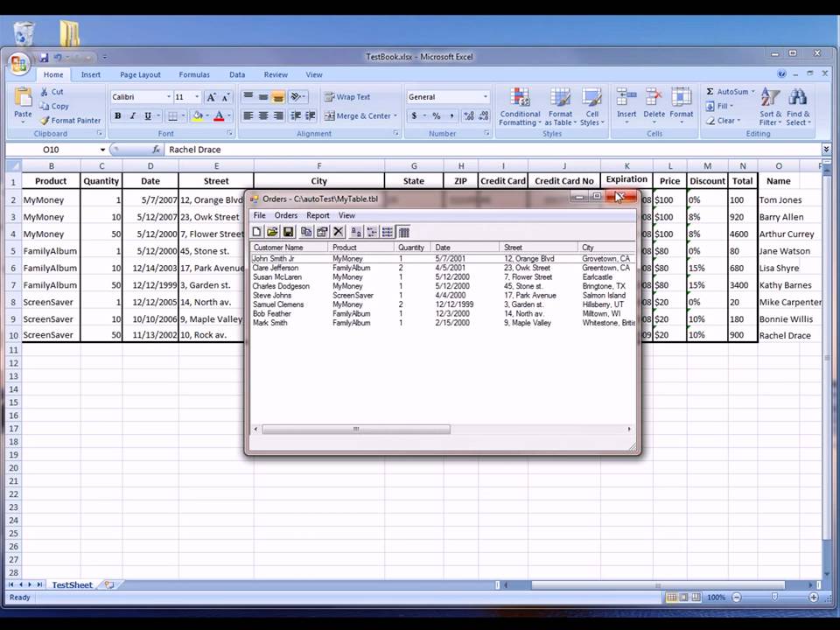Toggle Italic formatting
840x630 pixels.
tap(132, 115)
